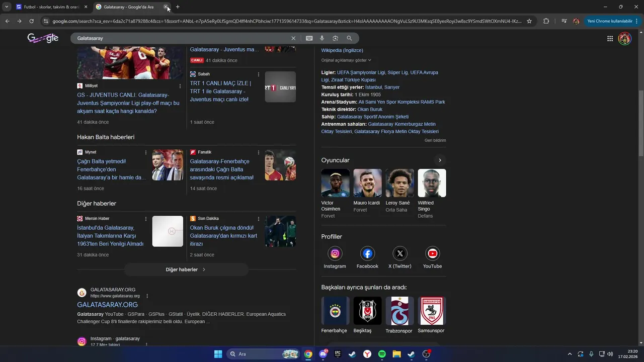Screen dimensions: 644x362
Task: Open Discord from the taskbar
Action: click(323, 354)
